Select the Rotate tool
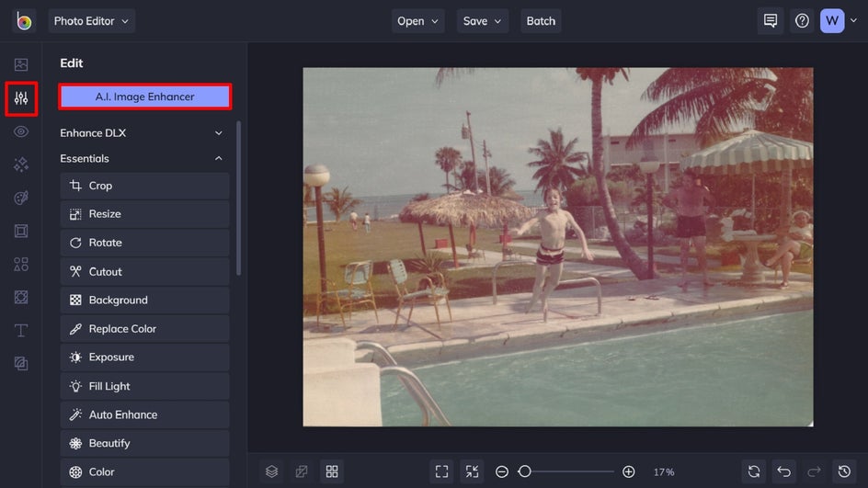The image size is (868, 488). [x=144, y=243]
